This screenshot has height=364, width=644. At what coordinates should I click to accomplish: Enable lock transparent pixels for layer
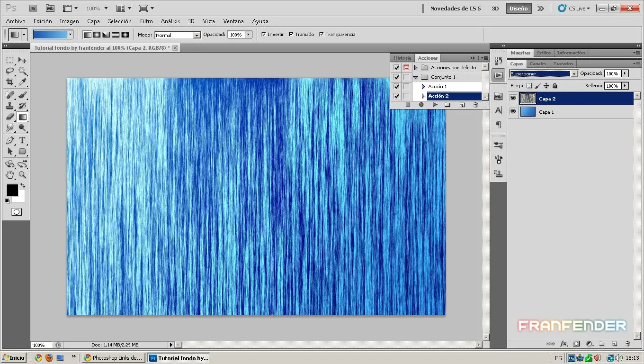pyautogui.click(x=529, y=86)
